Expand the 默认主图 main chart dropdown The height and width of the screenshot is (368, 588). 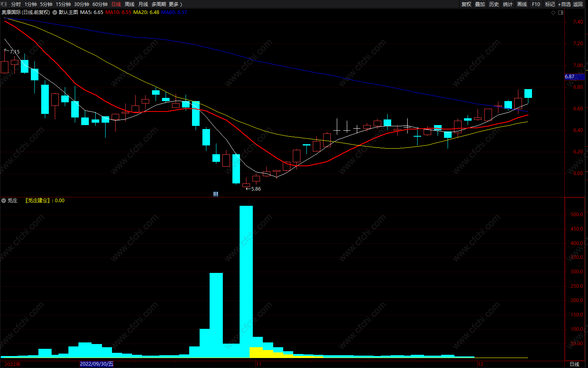55,12
